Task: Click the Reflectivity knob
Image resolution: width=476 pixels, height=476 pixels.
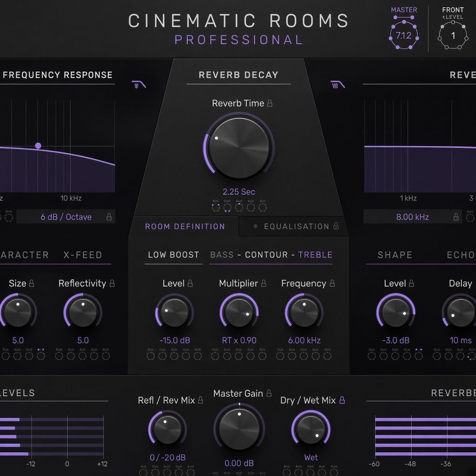Action: (x=83, y=312)
